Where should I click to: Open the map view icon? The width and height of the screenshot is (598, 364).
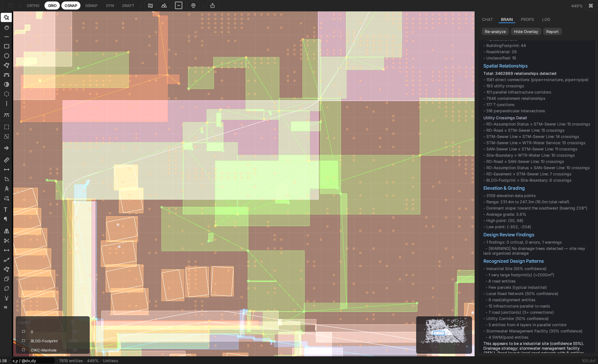[x=150, y=6]
